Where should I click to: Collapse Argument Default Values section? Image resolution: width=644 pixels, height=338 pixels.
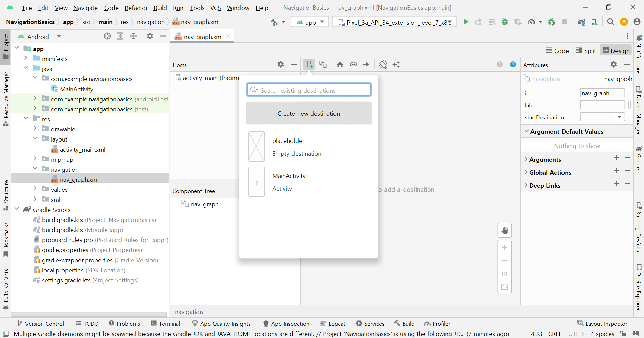526,131
